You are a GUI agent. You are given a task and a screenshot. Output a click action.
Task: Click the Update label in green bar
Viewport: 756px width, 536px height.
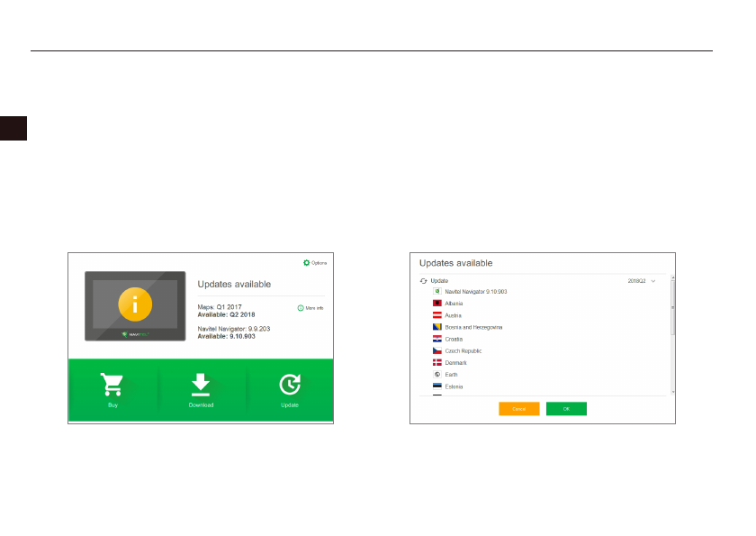pyautogui.click(x=290, y=405)
